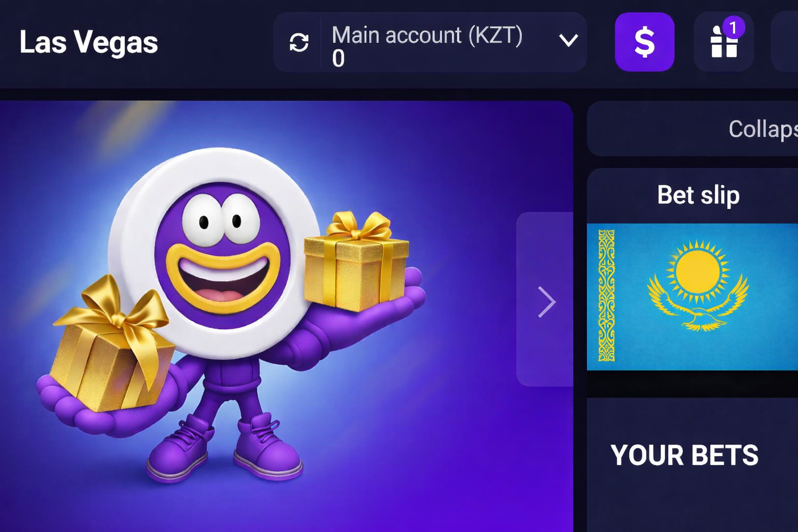This screenshot has height=532, width=798.
Task: Open the YOUR BETS section
Action: [684, 455]
